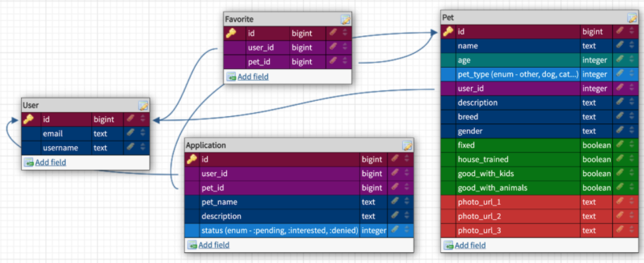Select the user_id field in the Pet table
The image size is (644, 263).
540,88
